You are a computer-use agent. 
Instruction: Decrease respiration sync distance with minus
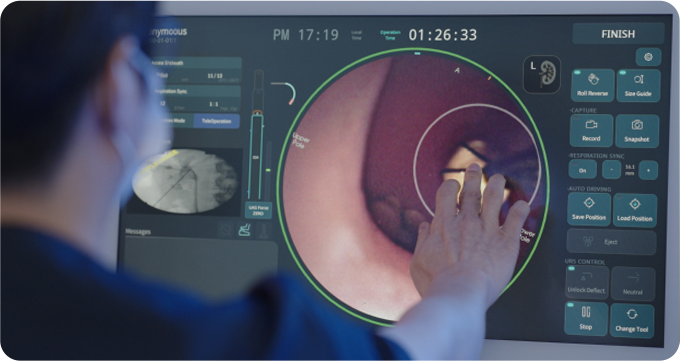[x=611, y=170]
